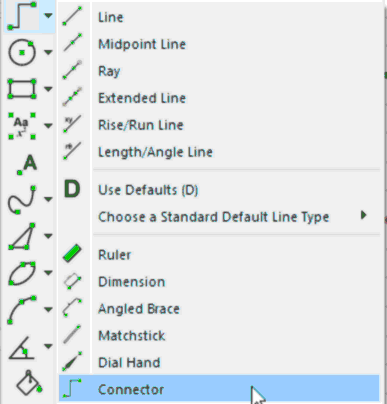The width and height of the screenshot is (387, 404).
Task: Click the paint bucket fill tool
Action: [29, 382]
